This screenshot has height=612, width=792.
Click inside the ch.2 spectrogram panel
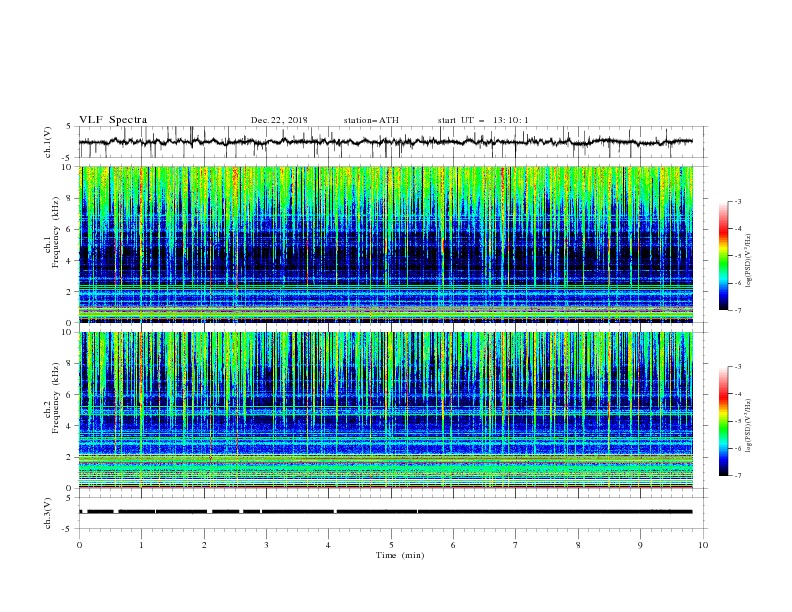point(386,410)
